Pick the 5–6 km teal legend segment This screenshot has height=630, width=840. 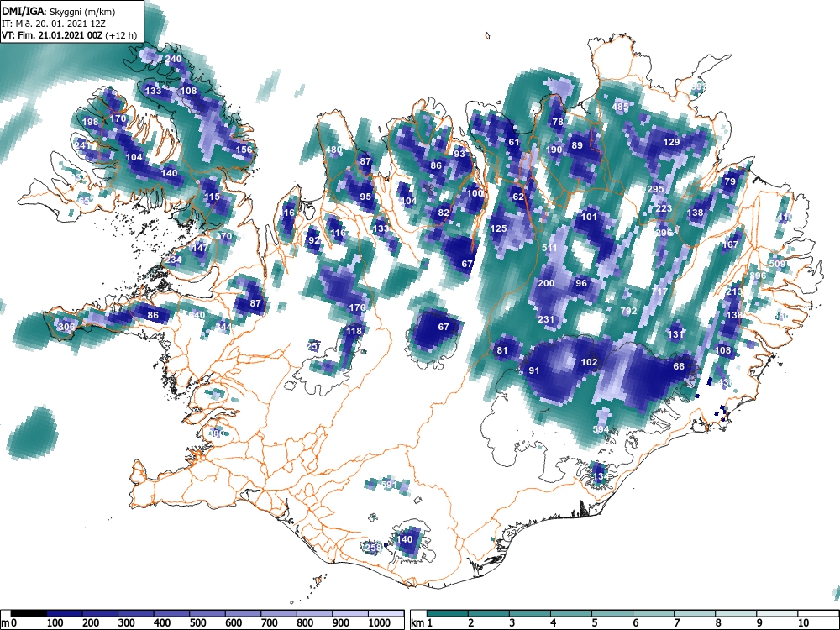click(x=613, y=613)
